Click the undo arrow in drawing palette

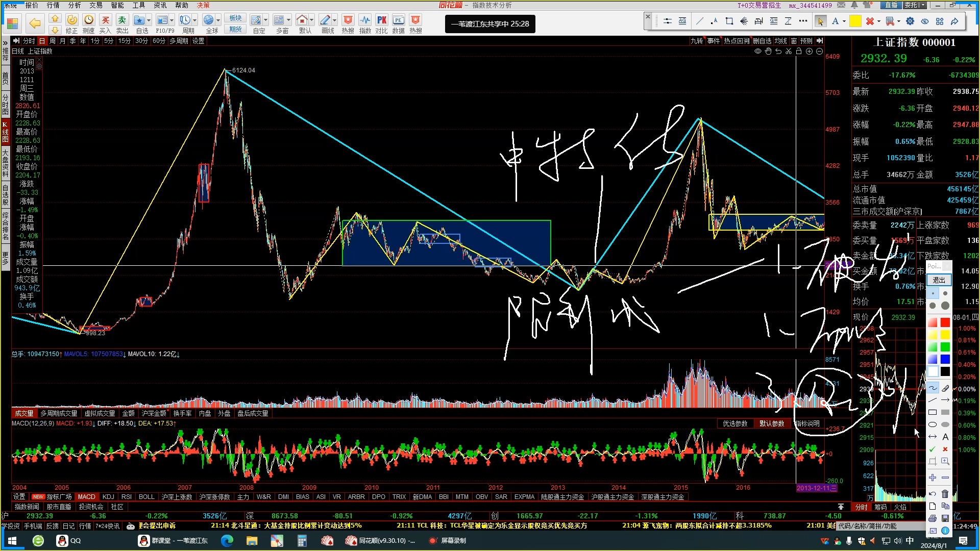(933, 494)
